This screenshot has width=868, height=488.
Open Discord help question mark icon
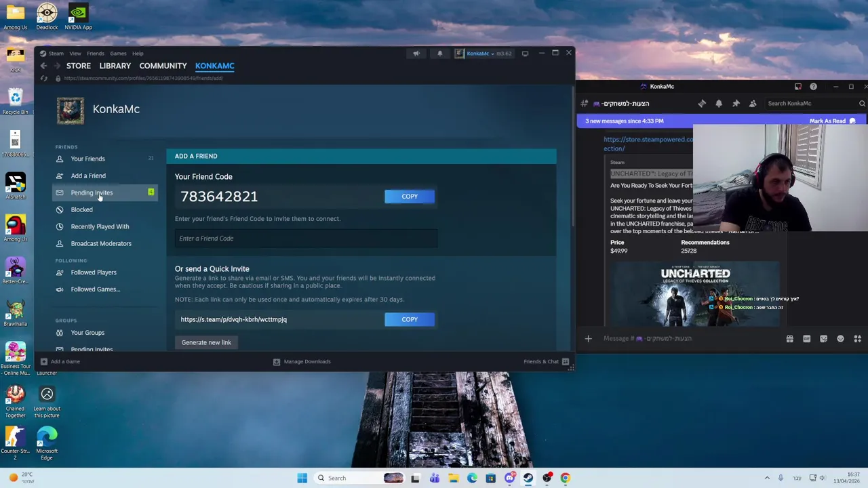813,87
